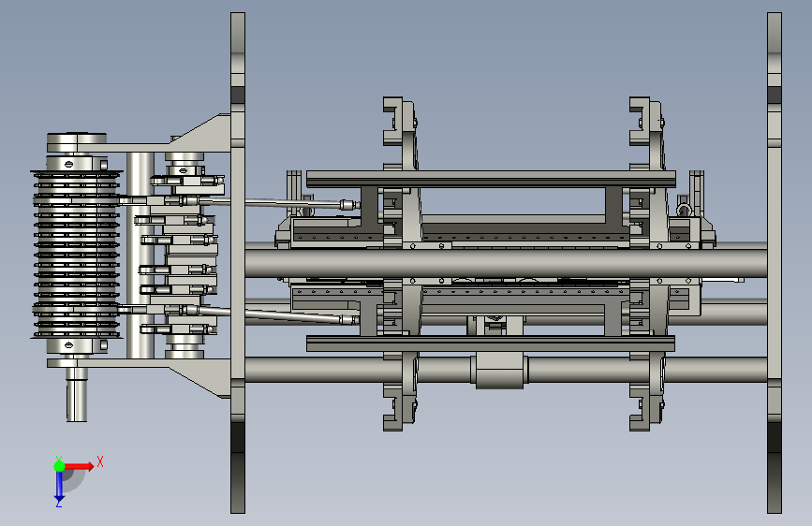Screen dimensions: 812x526
Task: Select the lower long horizontal rail bar
Action: pyautogui.click(x=491, y=343)
